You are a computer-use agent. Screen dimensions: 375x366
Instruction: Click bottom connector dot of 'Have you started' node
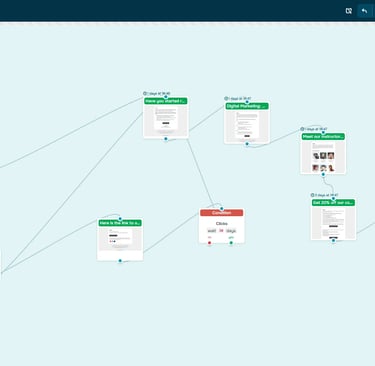point(166,139)
